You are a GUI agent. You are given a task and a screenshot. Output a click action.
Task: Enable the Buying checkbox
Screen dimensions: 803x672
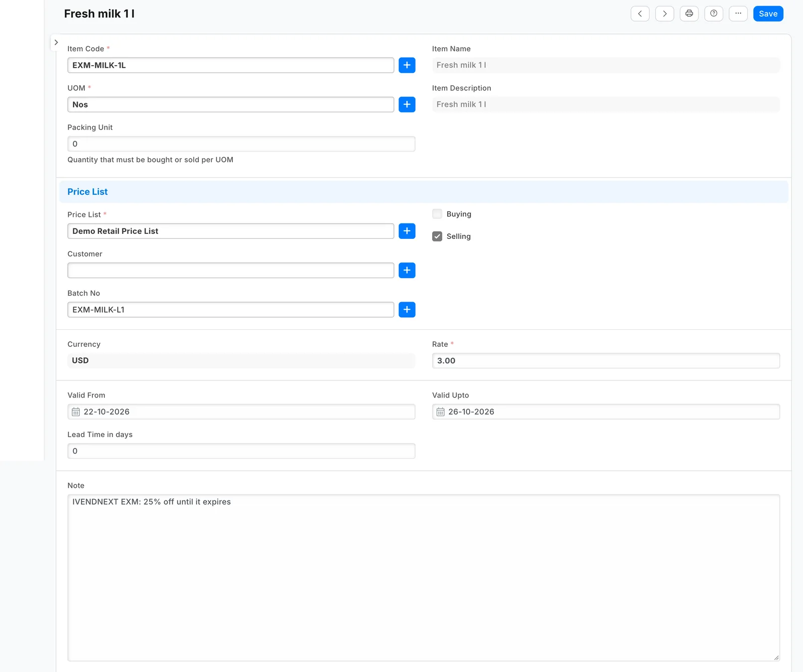pyautogui.click(x=437, y=214)
